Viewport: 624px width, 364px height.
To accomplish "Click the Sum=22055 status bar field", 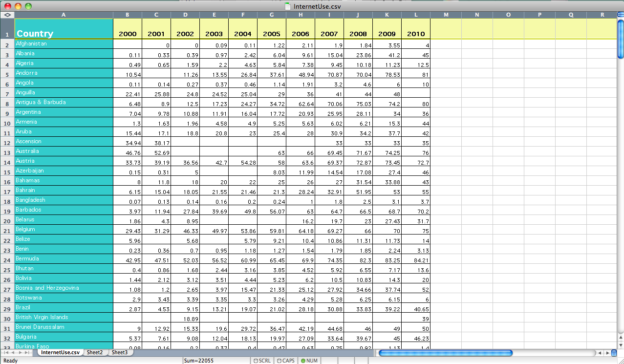I will point(215,361).
